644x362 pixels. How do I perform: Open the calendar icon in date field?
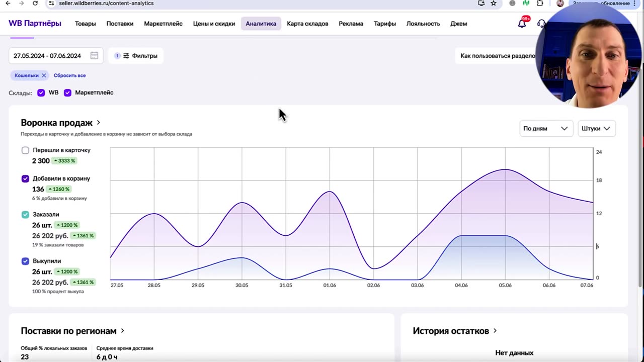tap(94, 56)
